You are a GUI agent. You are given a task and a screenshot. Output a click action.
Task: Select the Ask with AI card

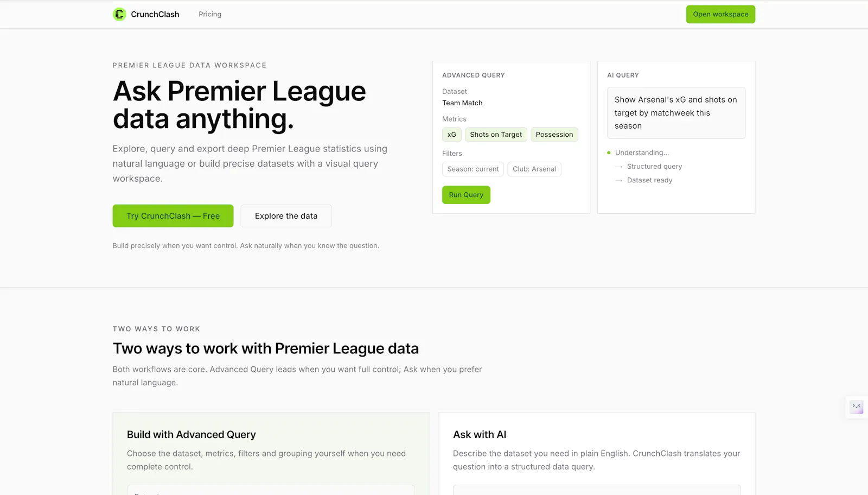597,454
